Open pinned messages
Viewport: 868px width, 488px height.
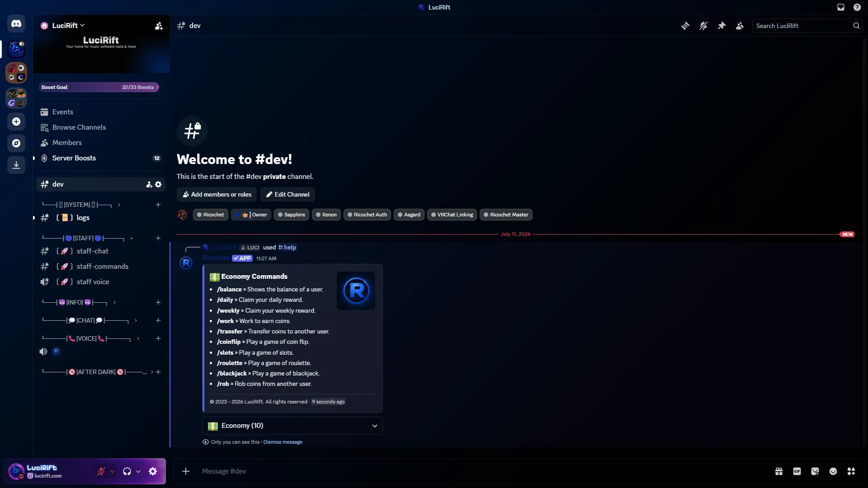(722, 26)
